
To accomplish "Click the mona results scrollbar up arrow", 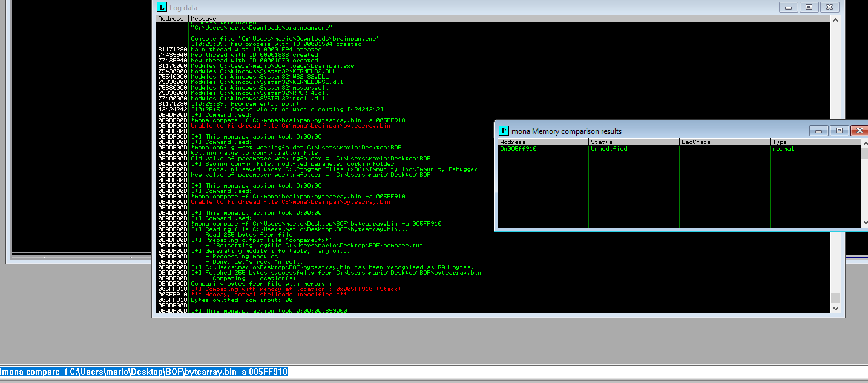I will [x=864, y=142].
